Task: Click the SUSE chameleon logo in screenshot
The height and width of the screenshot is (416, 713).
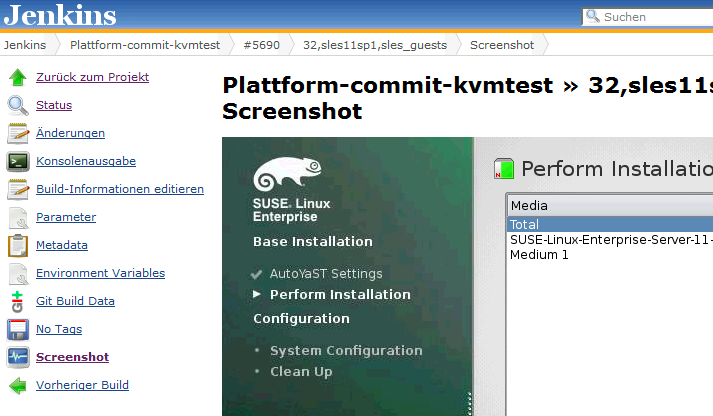Action: point(287,174)
